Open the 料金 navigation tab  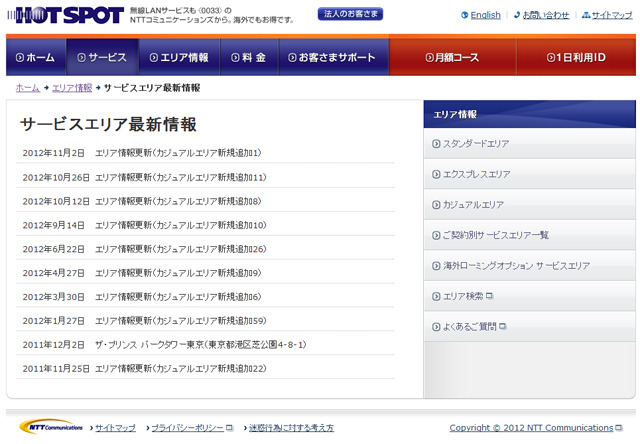click(249, 57)
